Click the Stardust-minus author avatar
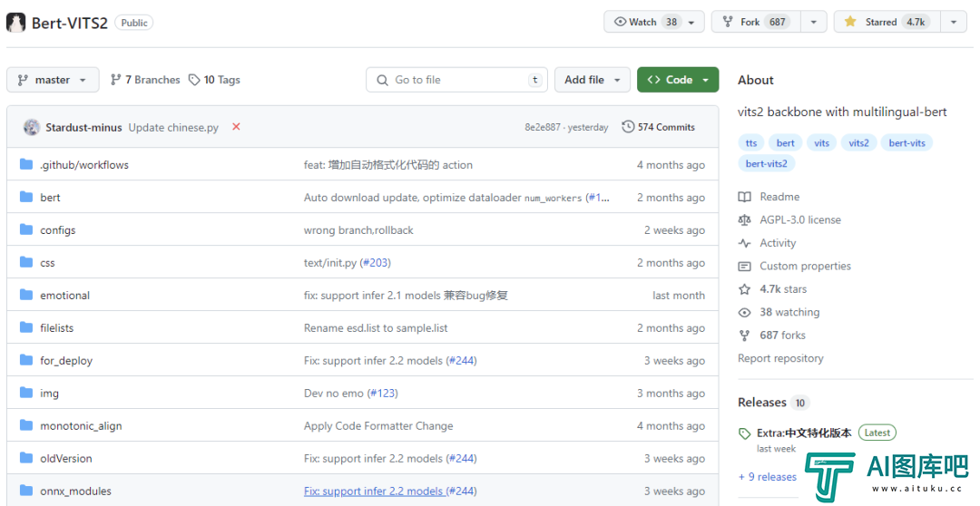The image size is (980, 506). (x=32, y=128)
